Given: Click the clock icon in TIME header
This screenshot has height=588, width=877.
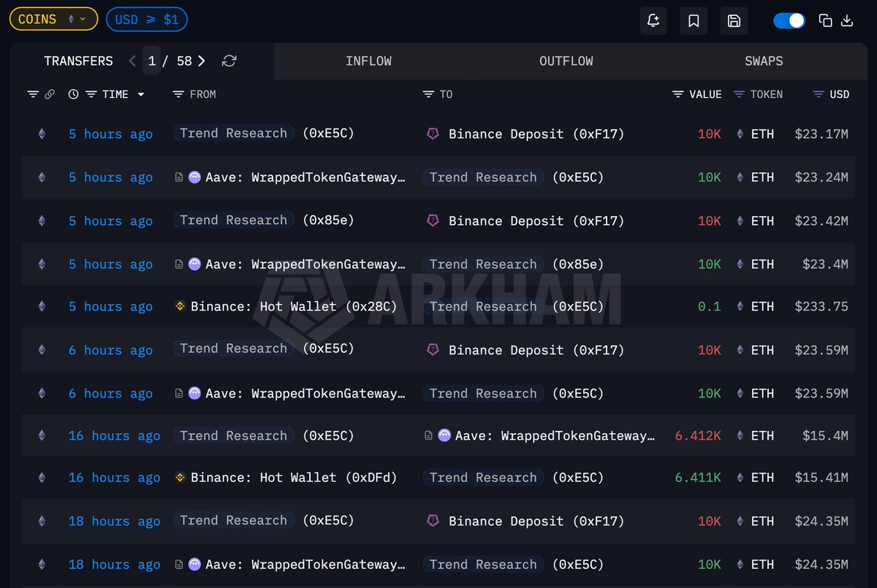Looking at the screenshot, I should [x=73, y=94].
